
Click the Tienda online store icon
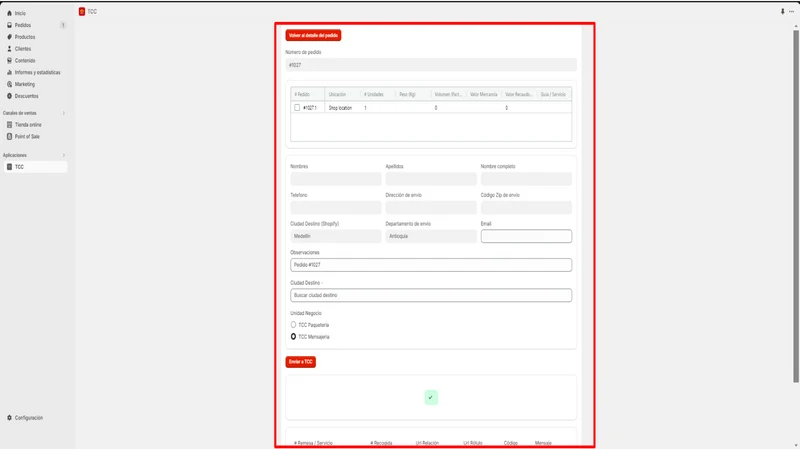(x=9, y=124)
